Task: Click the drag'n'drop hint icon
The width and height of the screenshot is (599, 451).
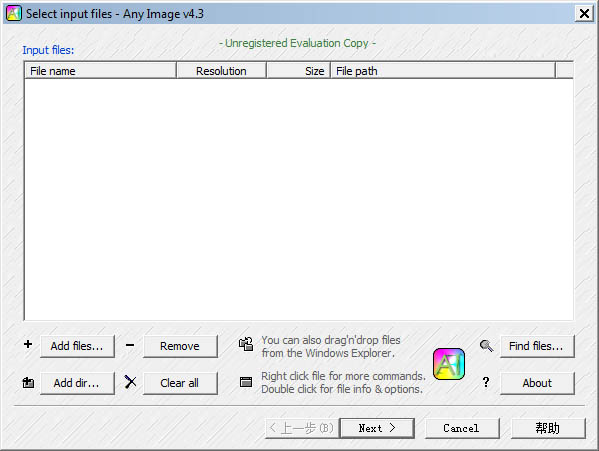Action: click(246, 344)
